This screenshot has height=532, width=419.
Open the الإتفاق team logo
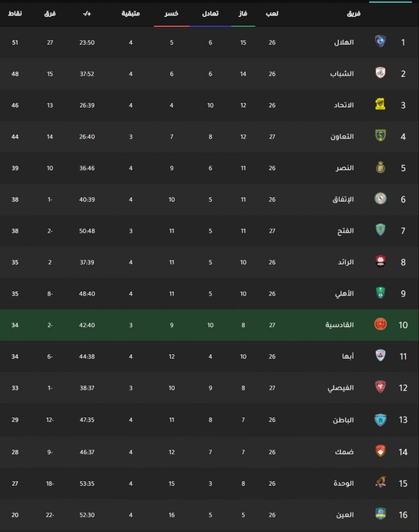tap(380, 199)
